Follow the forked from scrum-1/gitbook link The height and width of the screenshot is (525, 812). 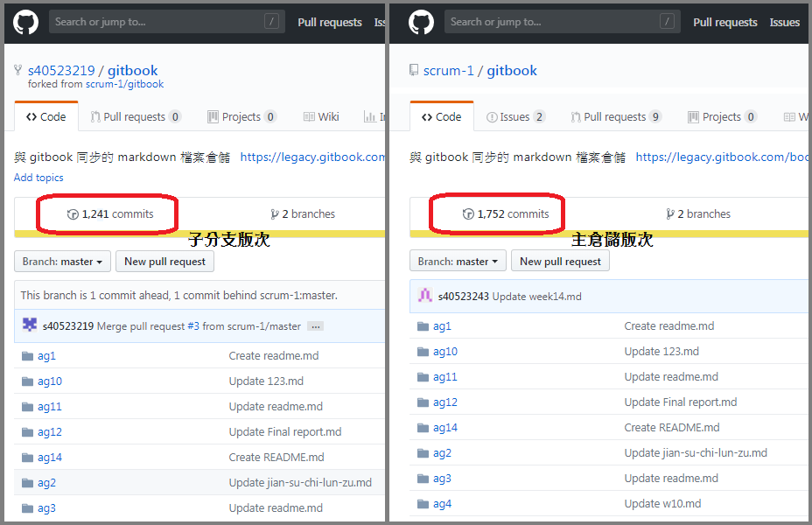click(x=124, y=84)
